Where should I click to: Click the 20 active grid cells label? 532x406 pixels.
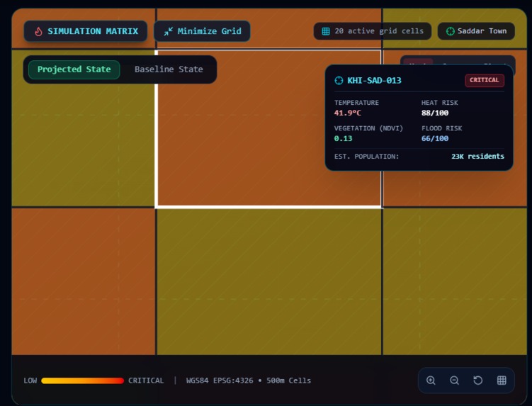379,31
